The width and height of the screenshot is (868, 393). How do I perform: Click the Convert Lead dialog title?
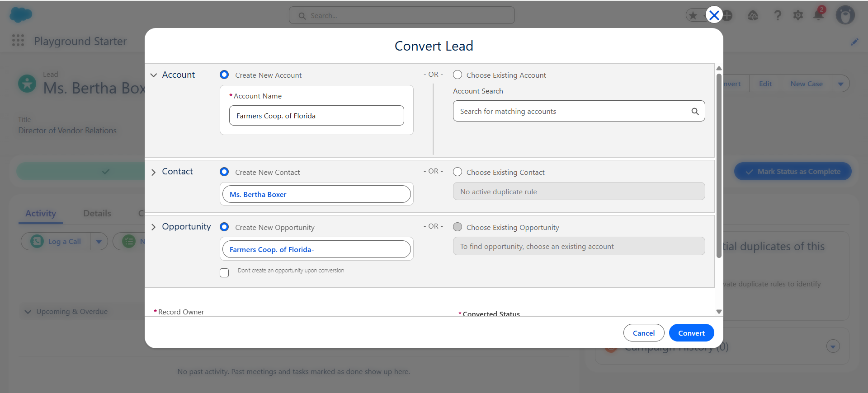click(x=434, y=46)
